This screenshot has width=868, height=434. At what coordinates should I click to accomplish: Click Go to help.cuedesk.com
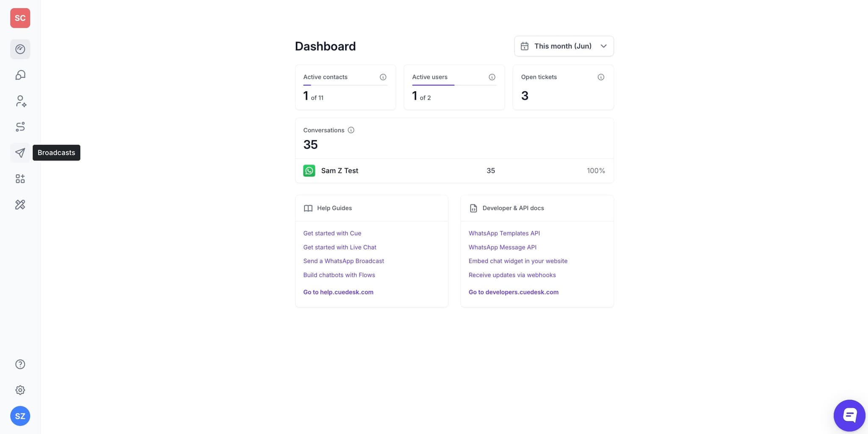pyautogui.click(x=338, y=292)
